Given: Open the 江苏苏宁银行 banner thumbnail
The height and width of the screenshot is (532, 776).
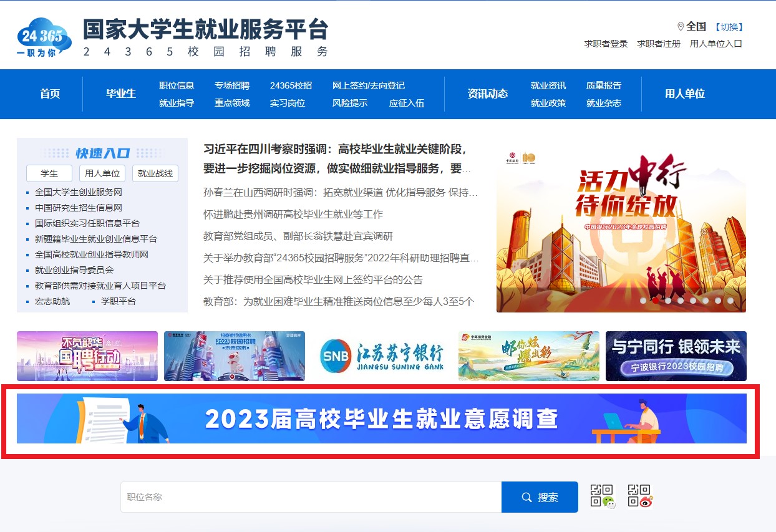Looking at the screenshot, I should [382, 356].
